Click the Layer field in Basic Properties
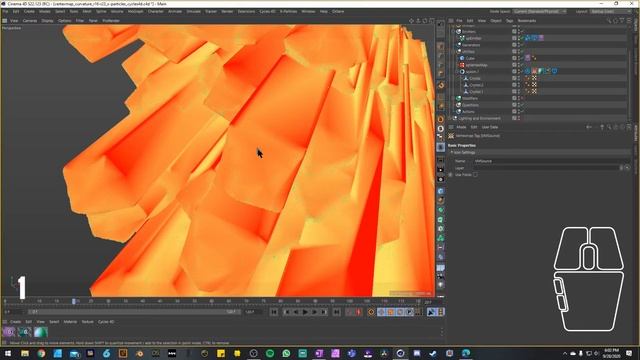The image size is (640, 360). point(546,168)
